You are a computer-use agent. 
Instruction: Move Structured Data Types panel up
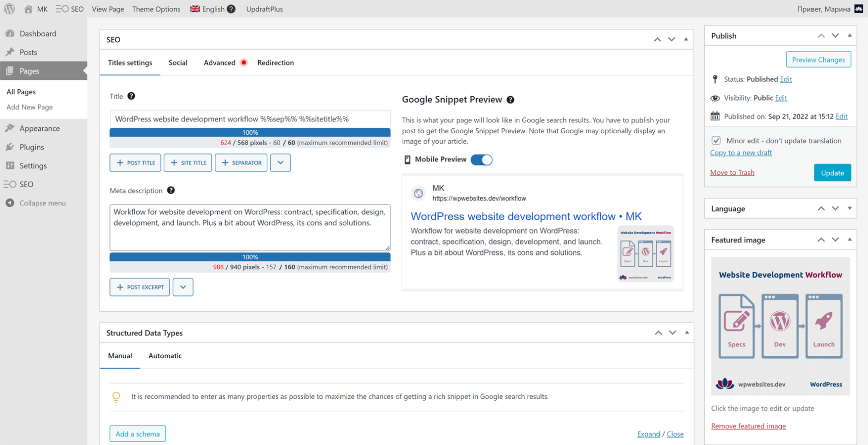point(658,333)
